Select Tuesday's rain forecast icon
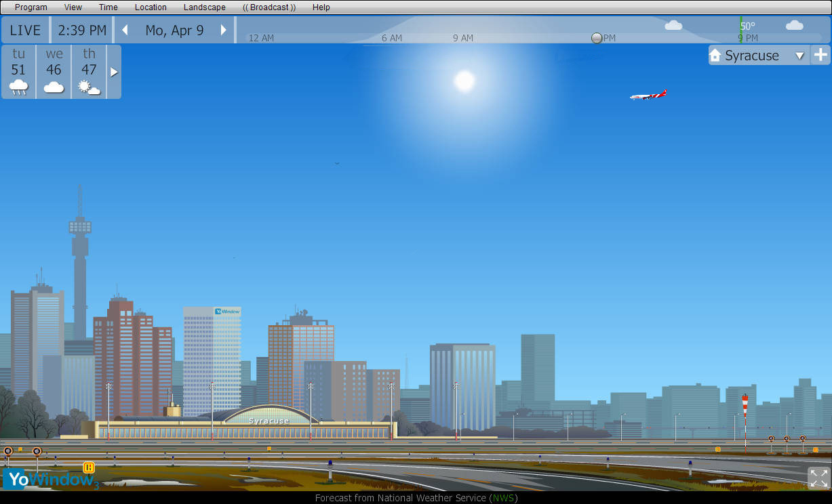 click(18, 87)
